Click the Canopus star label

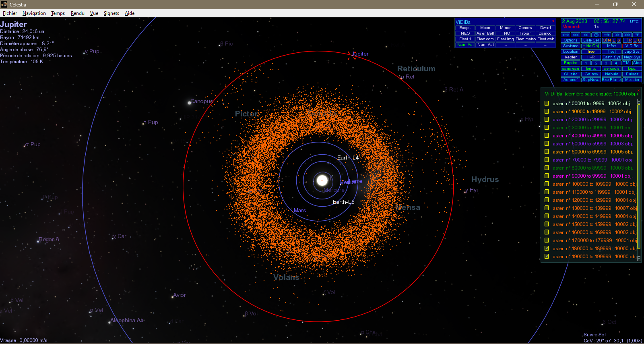coord(202,101)
